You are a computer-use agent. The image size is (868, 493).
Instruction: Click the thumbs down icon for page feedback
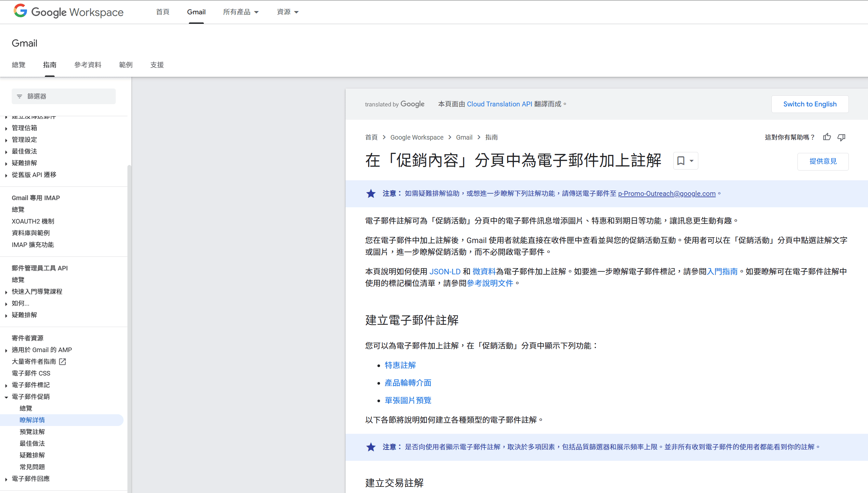coord(842,137)
